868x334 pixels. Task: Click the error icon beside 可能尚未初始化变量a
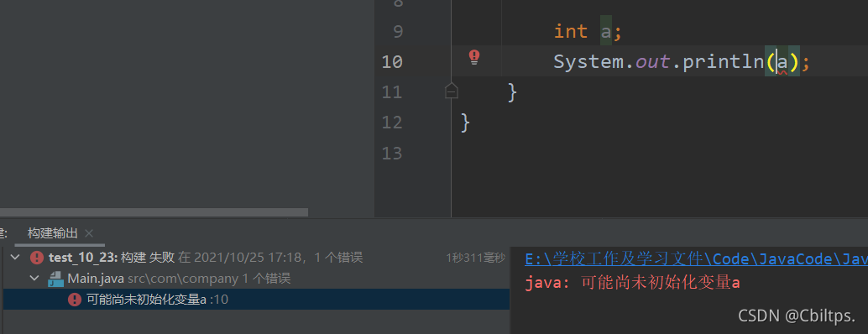[x=75, y=299]
